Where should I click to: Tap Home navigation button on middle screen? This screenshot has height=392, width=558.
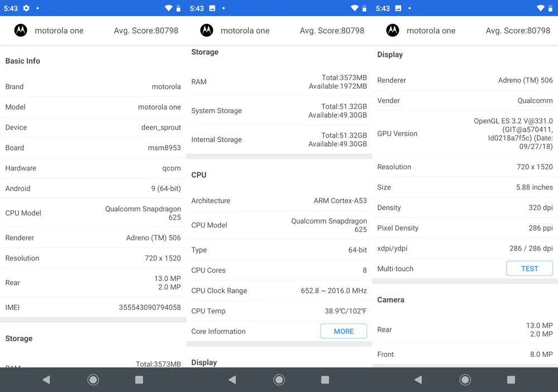[x=279, y=380]
